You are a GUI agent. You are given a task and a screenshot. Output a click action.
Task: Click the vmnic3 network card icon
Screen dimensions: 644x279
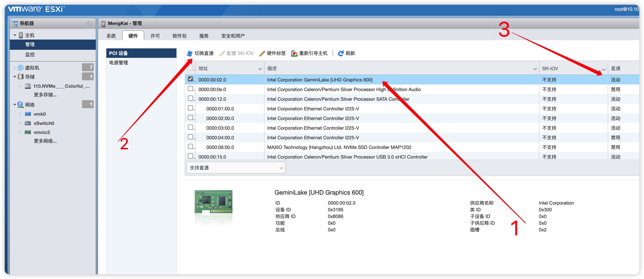(x=28, y=132)
